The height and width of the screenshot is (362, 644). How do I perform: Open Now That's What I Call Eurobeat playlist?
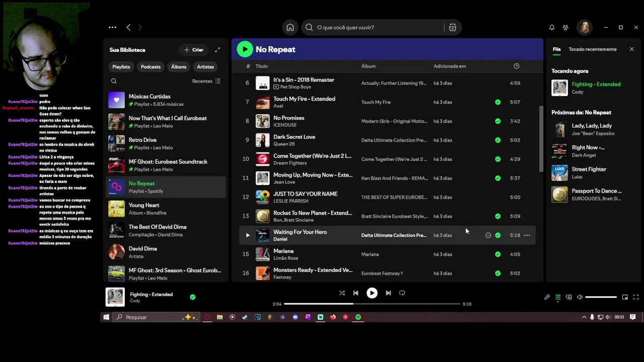coord(166,122)
